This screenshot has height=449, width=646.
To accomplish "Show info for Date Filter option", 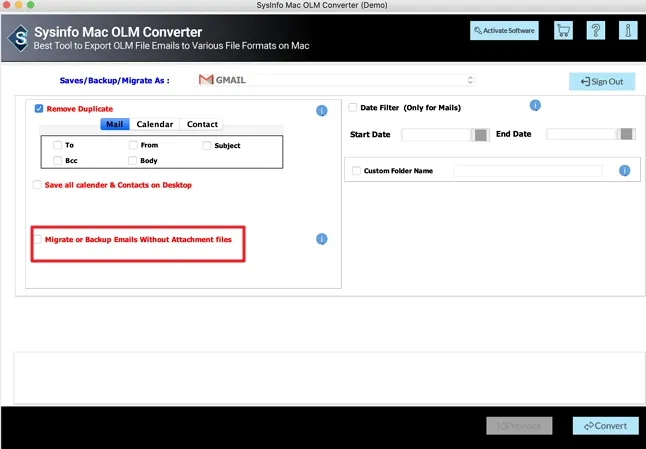I will pyautogui.click(x=535, y=105).
